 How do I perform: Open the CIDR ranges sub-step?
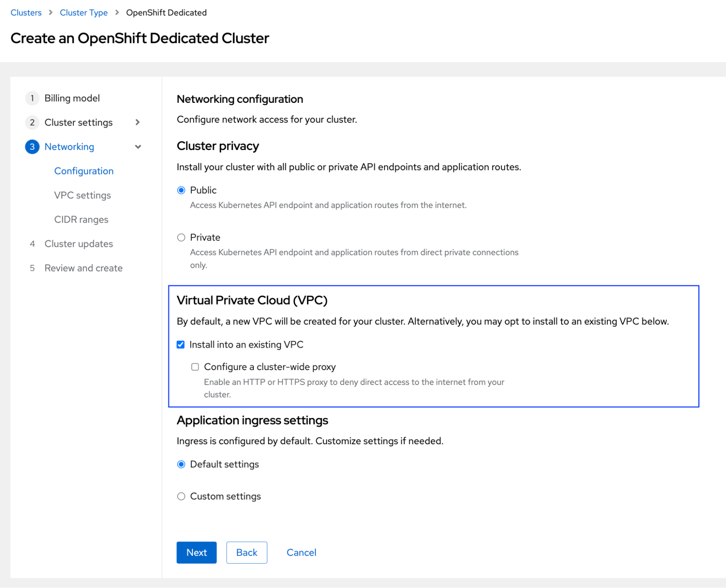[x=81, y=219]
